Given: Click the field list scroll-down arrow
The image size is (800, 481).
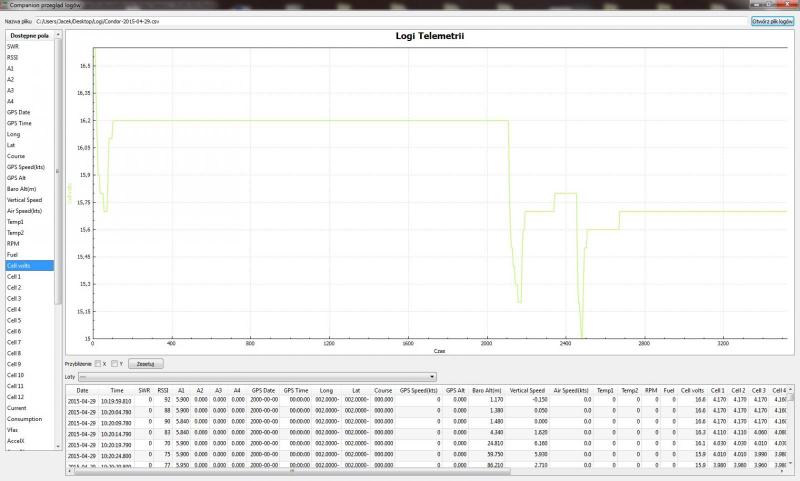Looking at the screenshot, I should coord(59,447).
